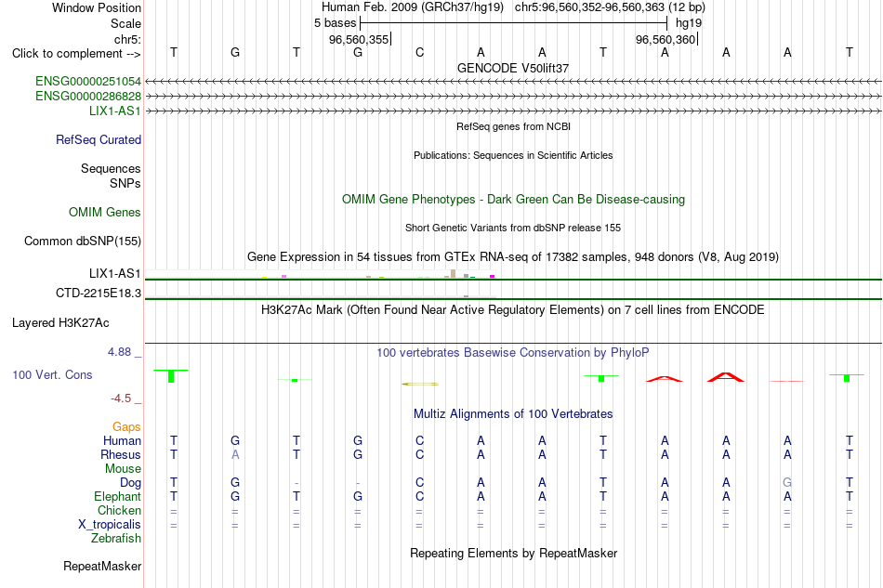Click the Human species row label

pyautogui.click(x=122, y=440)
